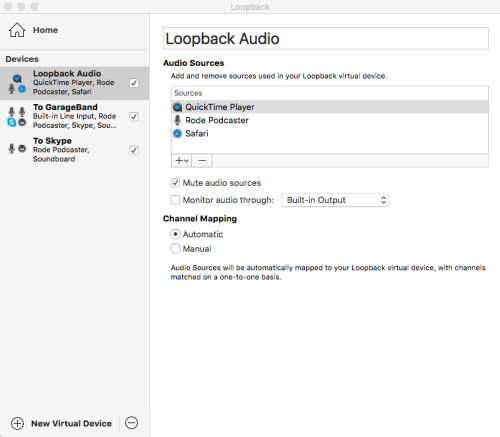The width and height of the screenshot is (500, 437).
Task: Remove selected source with minus button
Action: pyautogui.click(x=202, y=160)
